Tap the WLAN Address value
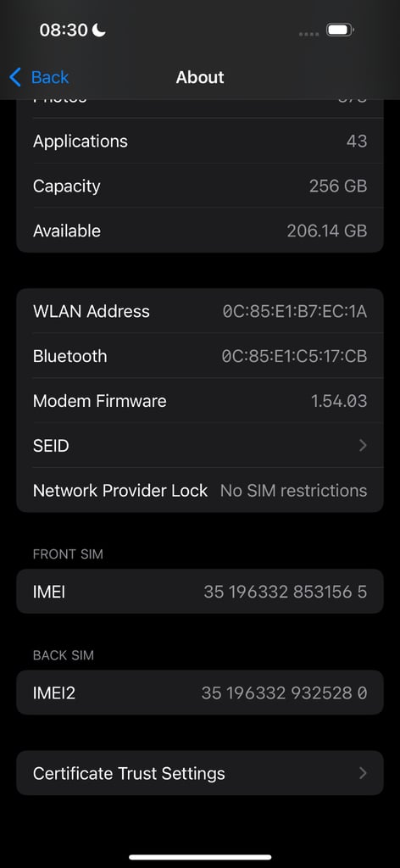 tap(294, 312)
